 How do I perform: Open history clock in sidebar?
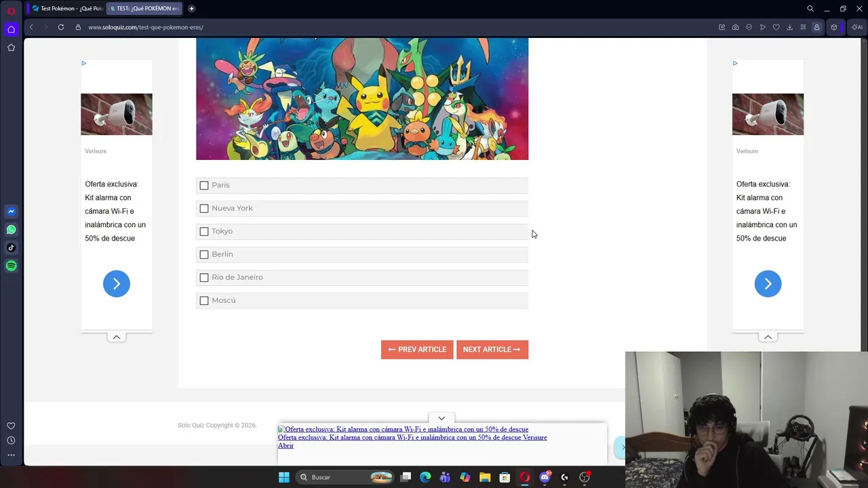[11, 441]
